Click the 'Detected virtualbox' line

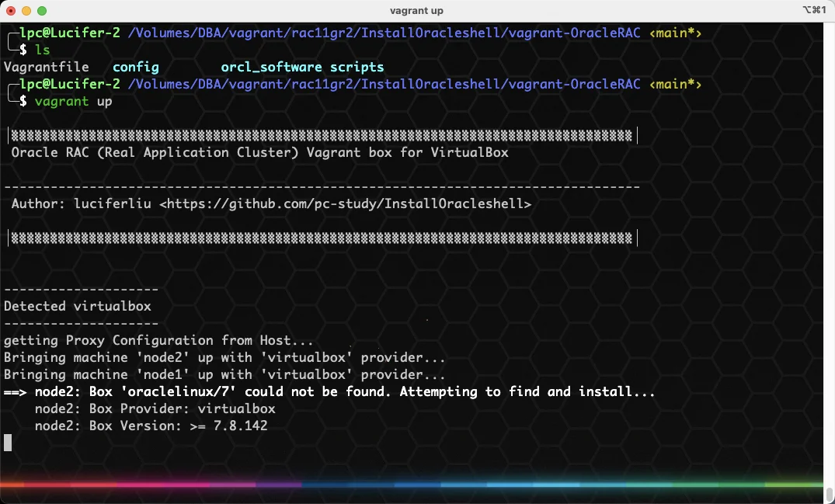coord(78,306)
